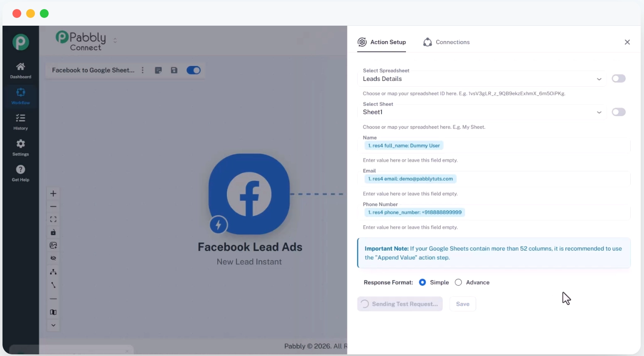Click the lightning trigger badge on Facebook node
Viewport: 644px width, 356px height.
point(219,225)
